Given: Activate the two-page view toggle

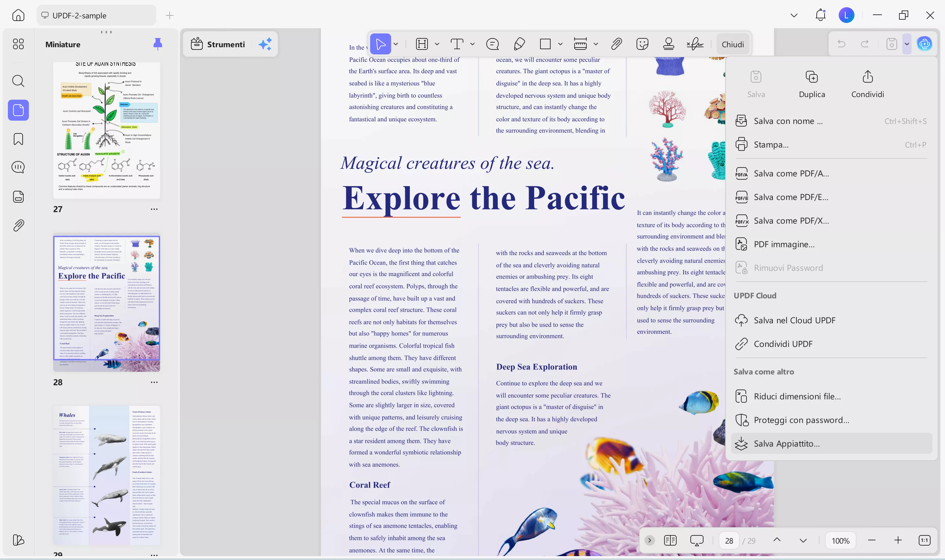Looking at the screenshot, I should (x=670, y=540).
